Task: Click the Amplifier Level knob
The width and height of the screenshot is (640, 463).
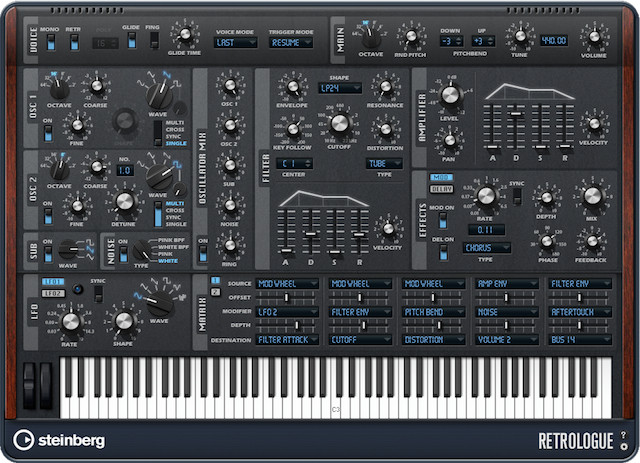Action: coord(450,95)
